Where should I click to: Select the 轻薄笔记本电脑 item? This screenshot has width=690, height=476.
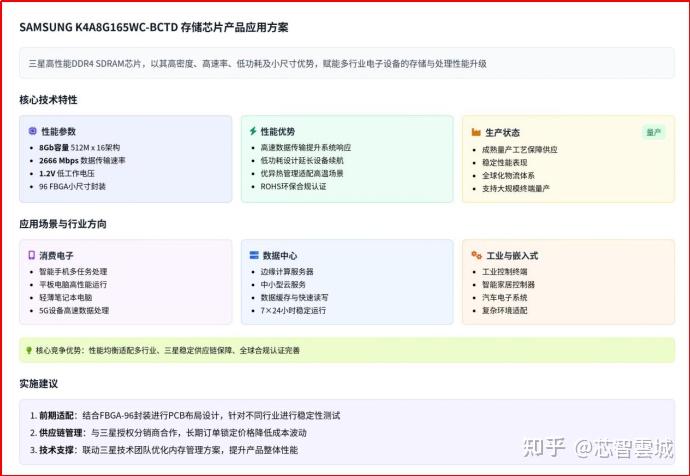pyautogui.click(x=66, y=297)
